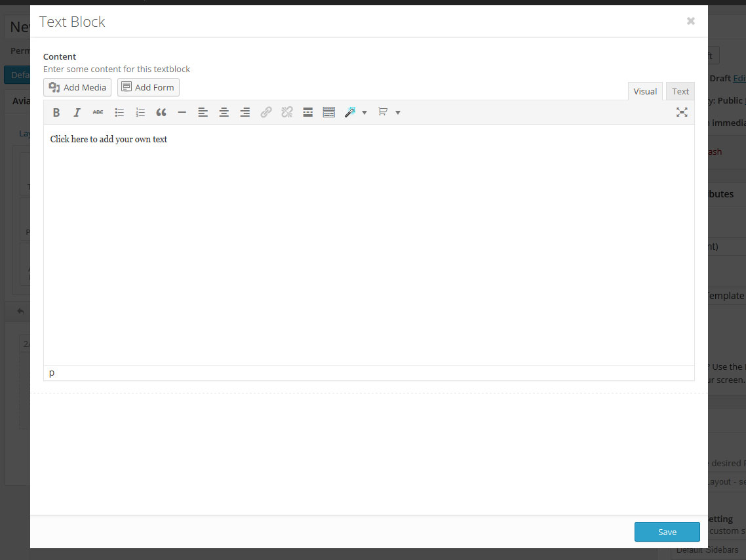Apply blockquote formatting
Viewport: 746px width, 560px height.
[x=161, y=112]
